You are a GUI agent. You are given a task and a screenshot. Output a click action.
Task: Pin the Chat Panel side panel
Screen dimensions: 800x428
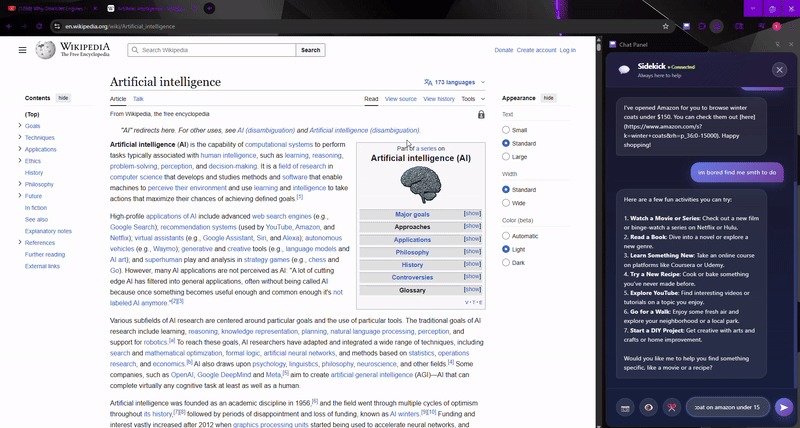pyautogui.click(x=778, y=44)
